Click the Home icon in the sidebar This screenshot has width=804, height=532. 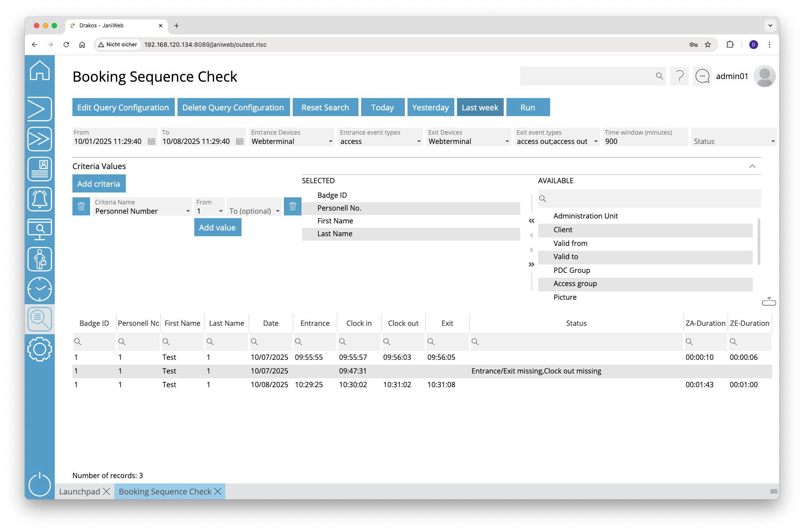click(40, 71)
